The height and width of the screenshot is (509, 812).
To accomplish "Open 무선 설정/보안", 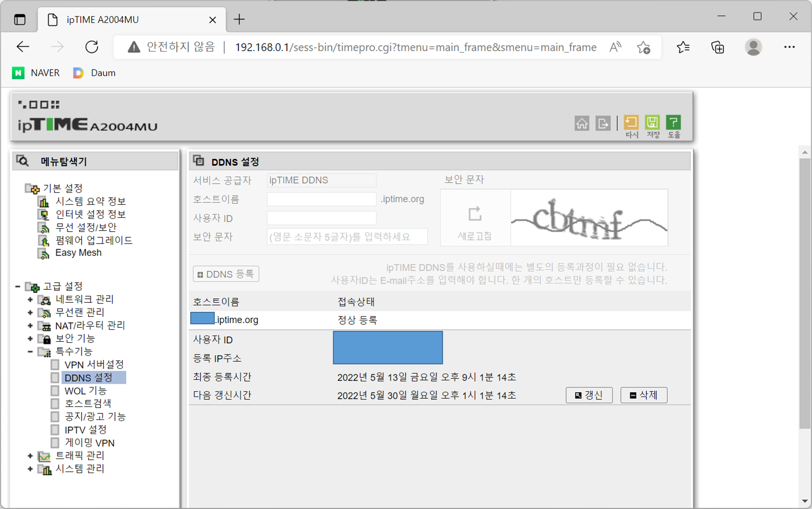I will tap(86, 227).
